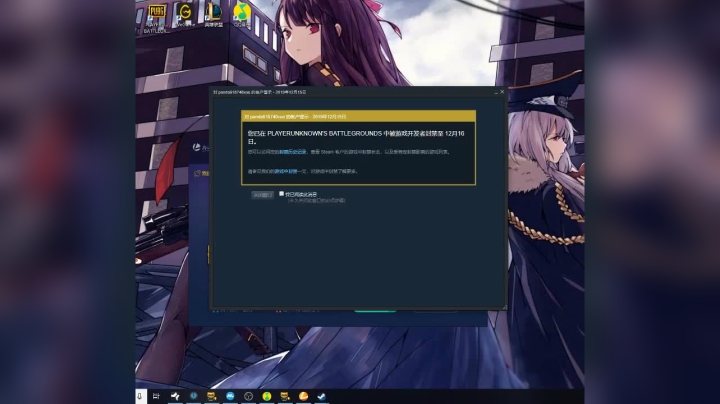Click the alert window title bar text
This screenshot has height=404, width=720.
[x=259, y=92]
